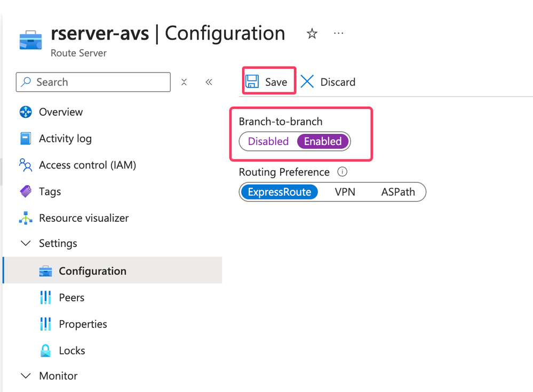Viewport: 533px width, 392px height.
Task: Click the Save floppy disk icon
Action: click(252, 82)
